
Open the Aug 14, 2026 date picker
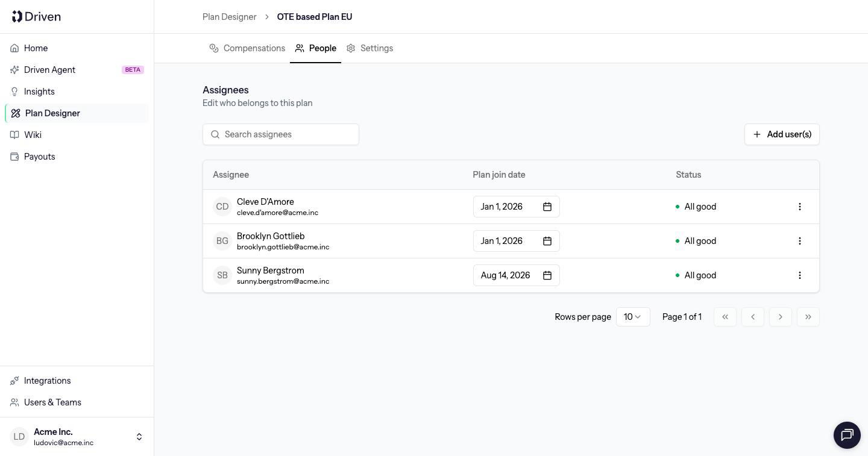pyautogui.click(x=517, y=275)
